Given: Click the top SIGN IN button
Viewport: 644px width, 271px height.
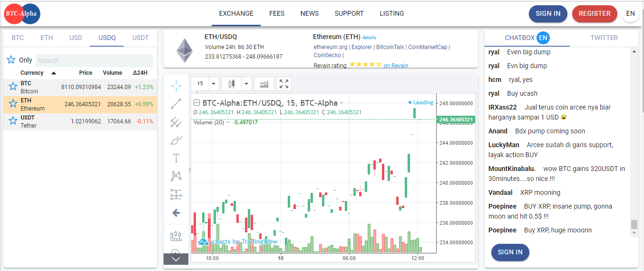Looking at the screenshot, I should (548, 13).
